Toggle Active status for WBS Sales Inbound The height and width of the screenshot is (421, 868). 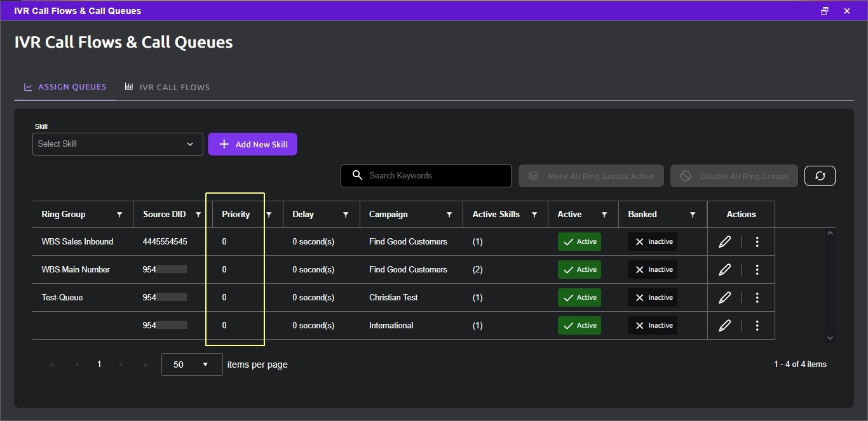[x=580, y=242]
